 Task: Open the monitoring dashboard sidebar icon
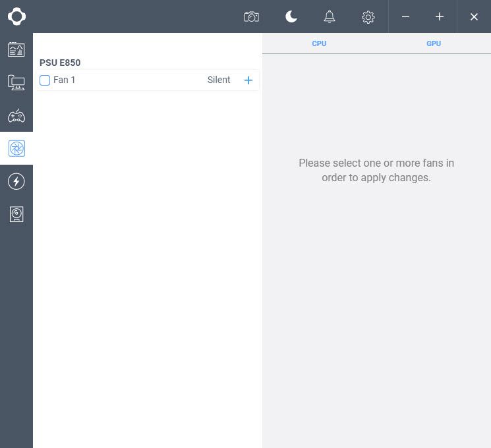[16, 49]
